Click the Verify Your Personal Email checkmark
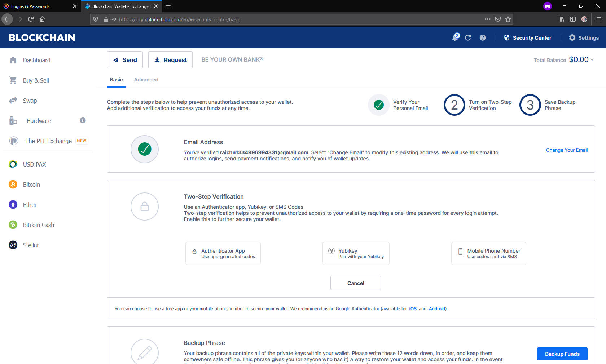 (379, 105)
